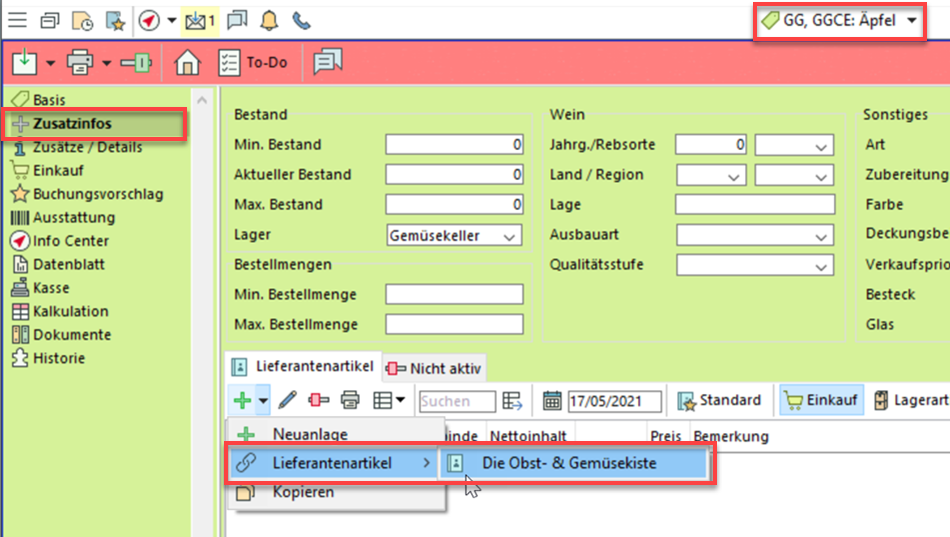Viewport: 950px width, 537px height.
Task: Toggle the Einkauf filter button
Action: pyautogui.click(x=819, y=400)
